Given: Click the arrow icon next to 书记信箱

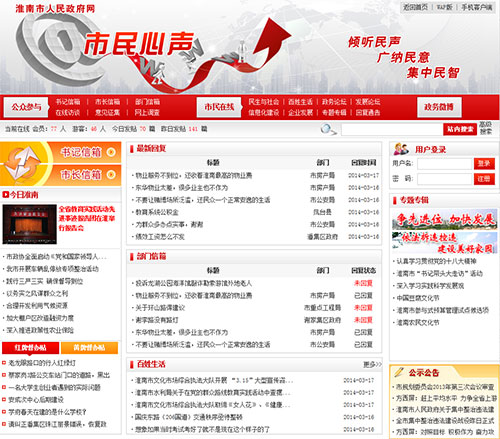Looking at the screenshot, I should 111,152.
